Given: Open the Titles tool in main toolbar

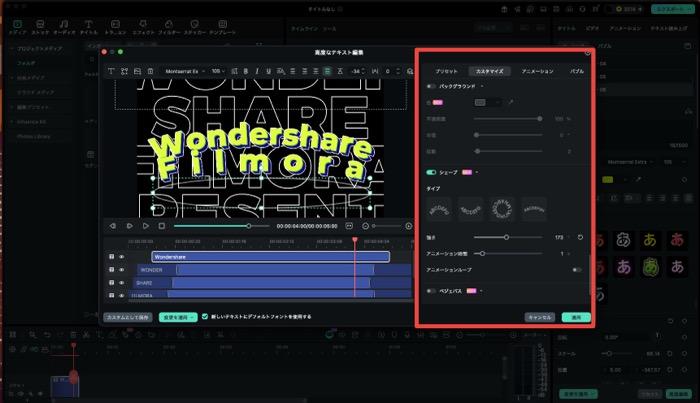Looking at the screenshot, I should tap(88, 27).
